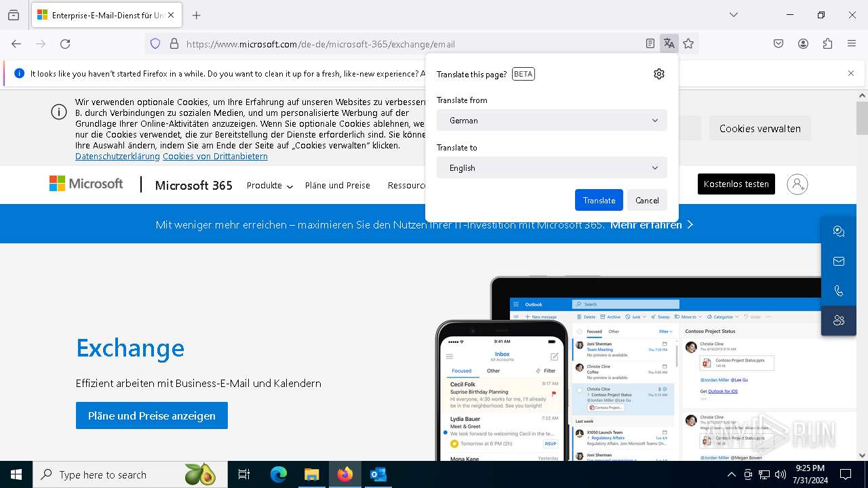Open the Translate to English dropdown
Screen dimensions: 868x488
[x=552, y=167]
